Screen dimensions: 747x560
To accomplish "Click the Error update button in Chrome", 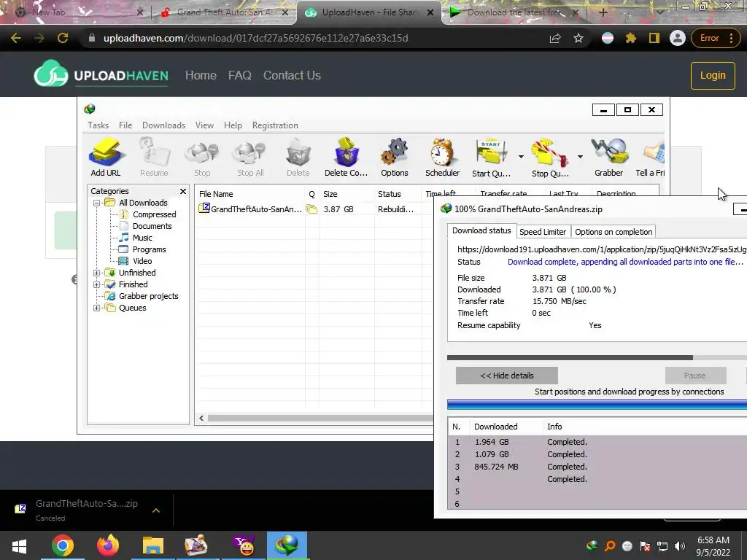I will click(716, 38).
